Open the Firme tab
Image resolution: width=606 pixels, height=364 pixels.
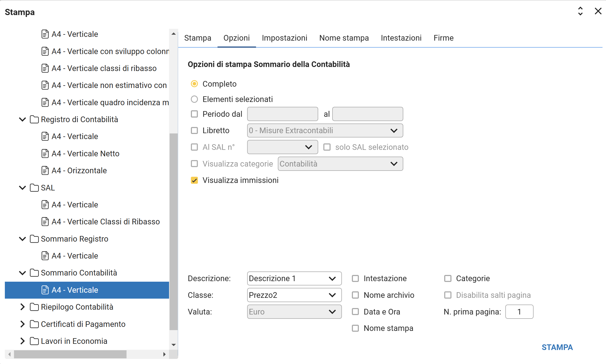[443, 38]
